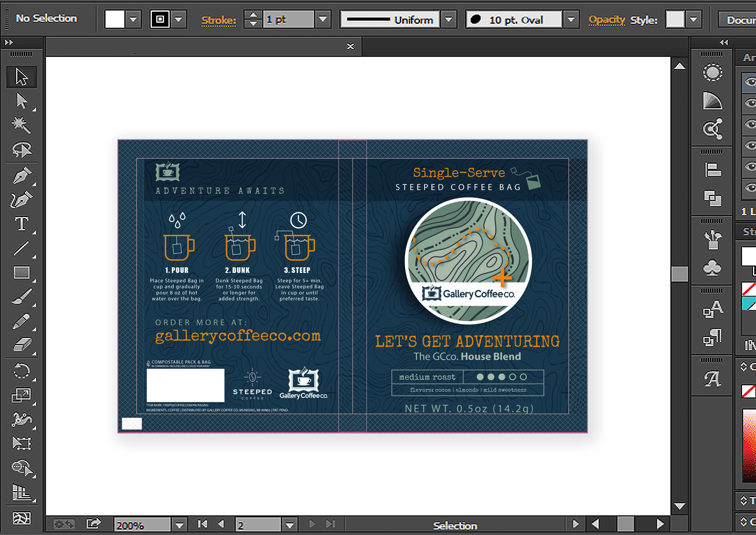756x535 pixels.
Task: Select the Warp tool
Action: (x=21, y=419)
